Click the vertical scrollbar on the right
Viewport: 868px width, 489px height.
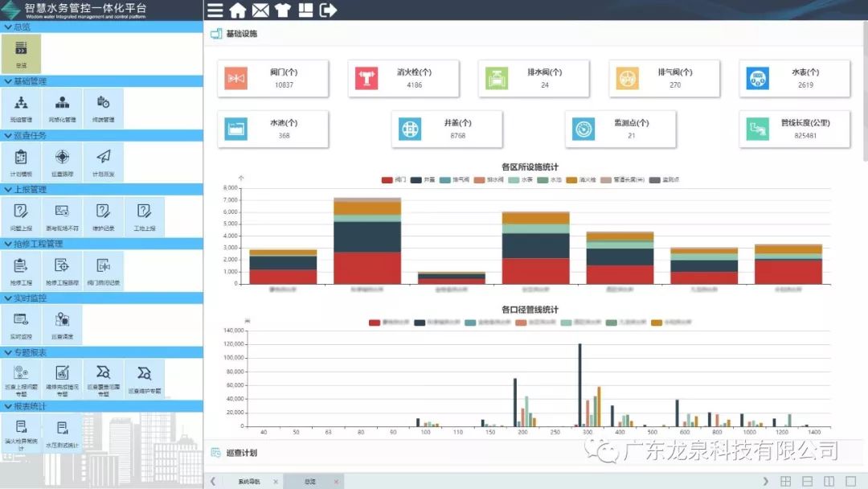pyautogui.click(x=864, y=97)
